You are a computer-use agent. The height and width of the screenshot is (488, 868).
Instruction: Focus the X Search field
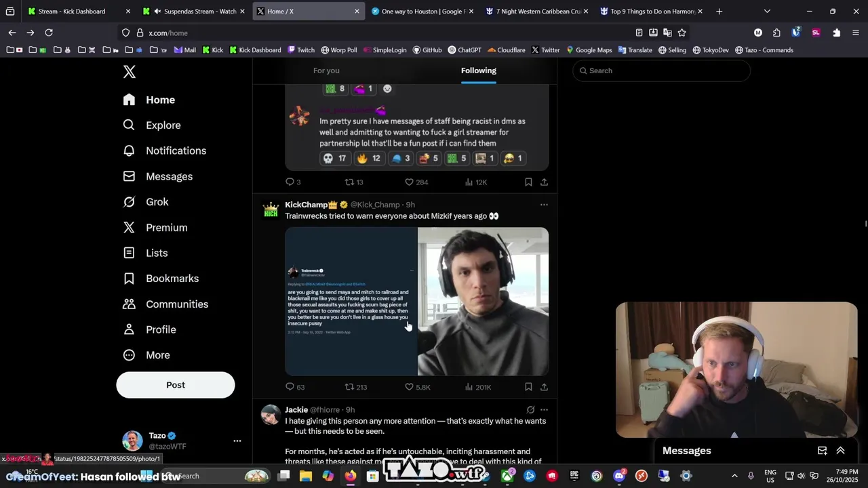[x=662, y=70]
